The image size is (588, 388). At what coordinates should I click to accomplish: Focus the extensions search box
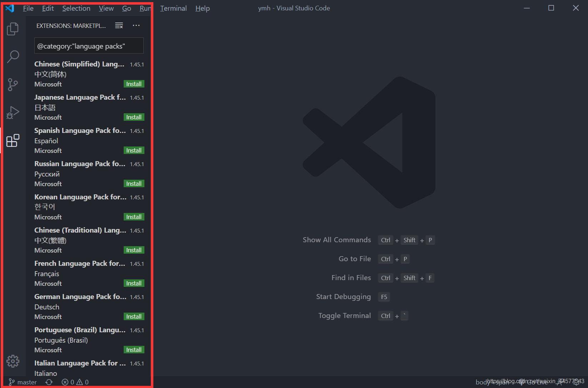tap(89, 46)
